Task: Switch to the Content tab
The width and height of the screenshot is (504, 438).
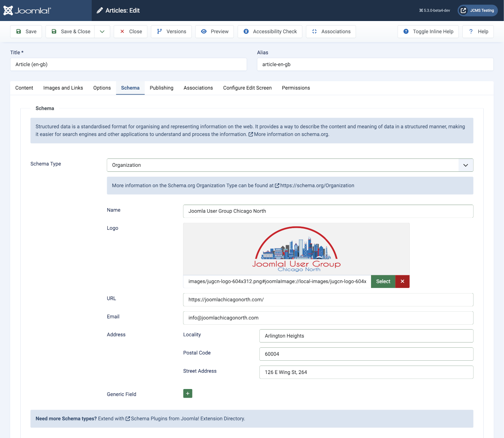Action: pyautogui.click(x=24, y=88)
